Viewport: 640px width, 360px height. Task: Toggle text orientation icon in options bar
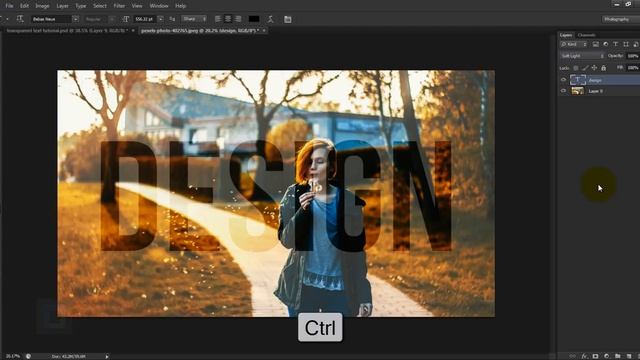(20, 19)
